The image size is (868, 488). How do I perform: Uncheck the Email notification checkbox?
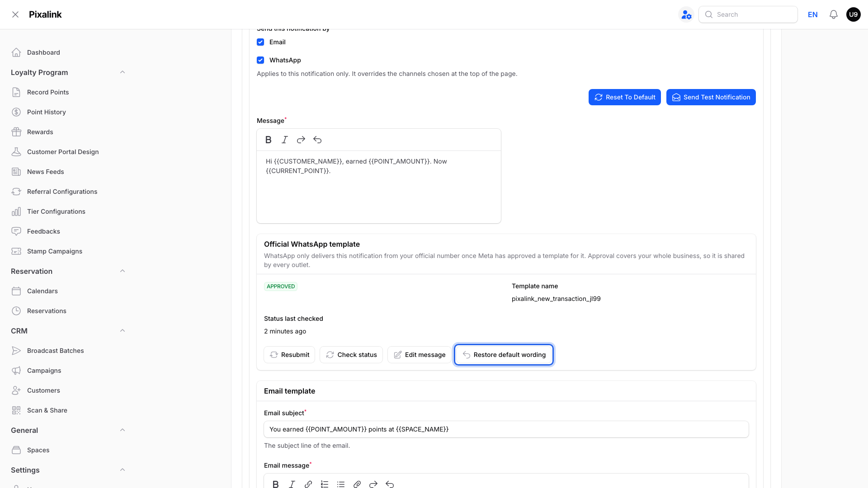tap(260, 42)
